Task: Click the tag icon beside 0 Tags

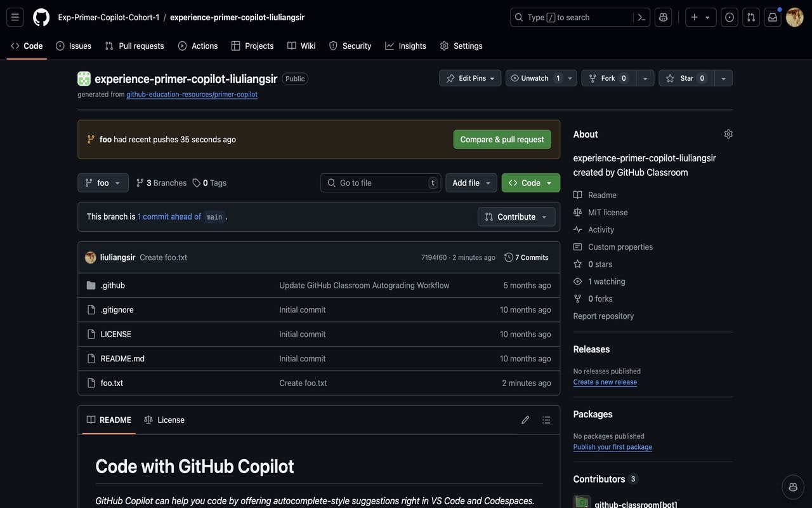Action: [x=197, y=183]
